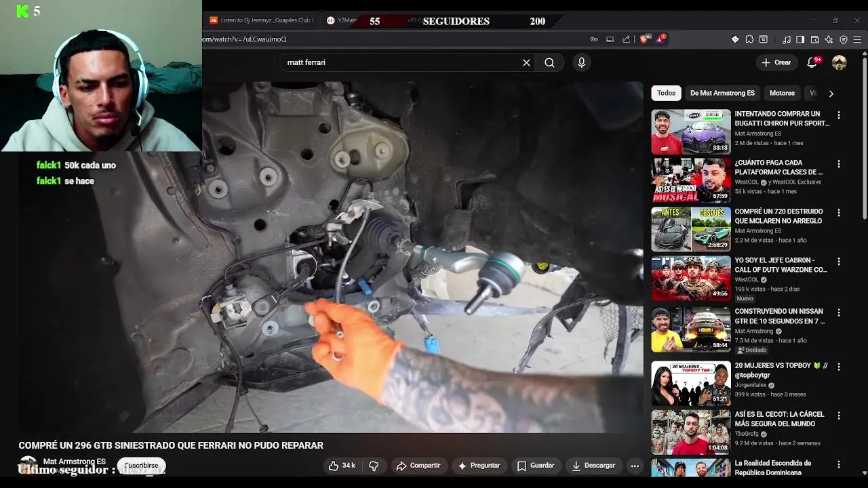Click the search magnifier button
Screen dimensions: 868x488
coord(549,62)
